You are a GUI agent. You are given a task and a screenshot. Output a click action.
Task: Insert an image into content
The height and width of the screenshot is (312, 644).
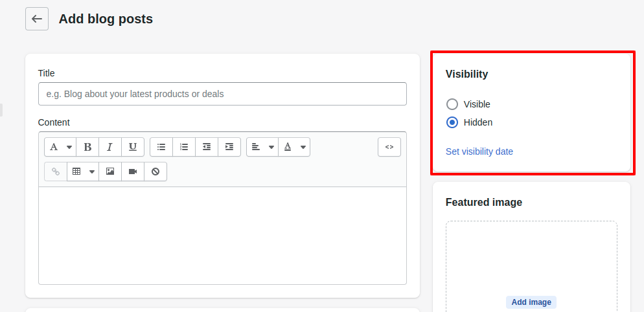[110, 172]
